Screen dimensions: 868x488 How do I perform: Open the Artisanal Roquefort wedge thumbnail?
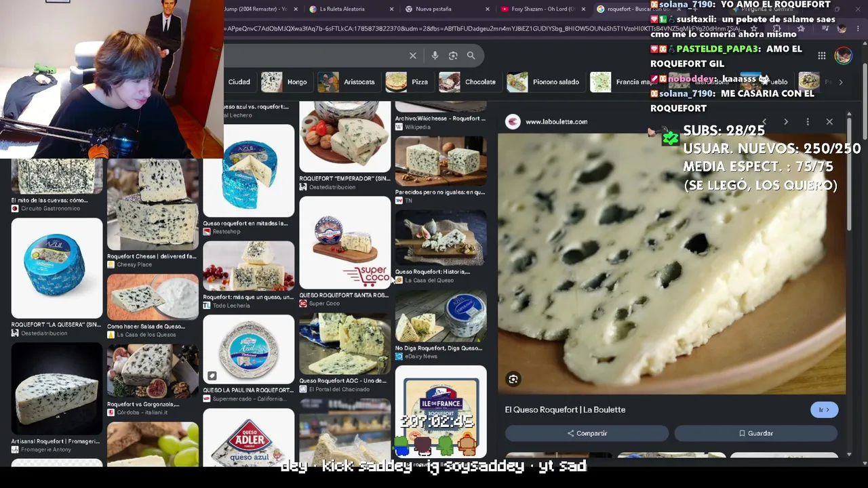[57, 388]
